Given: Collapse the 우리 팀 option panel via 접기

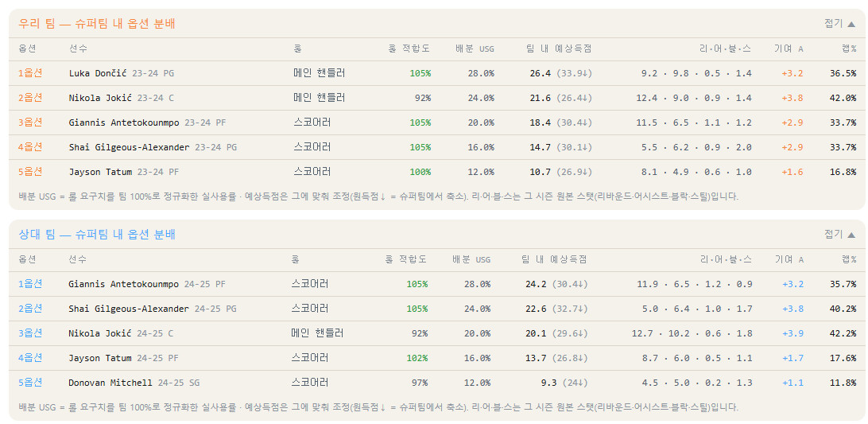Looking at the screenshot, I should (x=839, y=23).
